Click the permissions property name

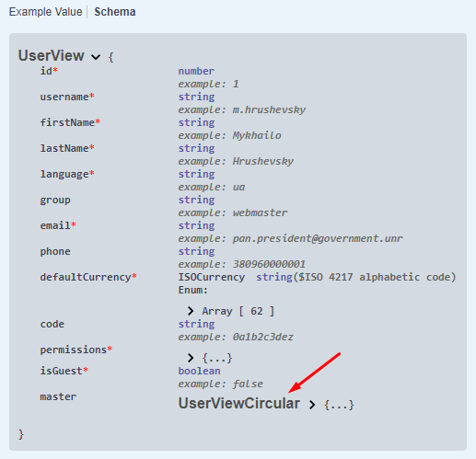(x=74, y=350)
